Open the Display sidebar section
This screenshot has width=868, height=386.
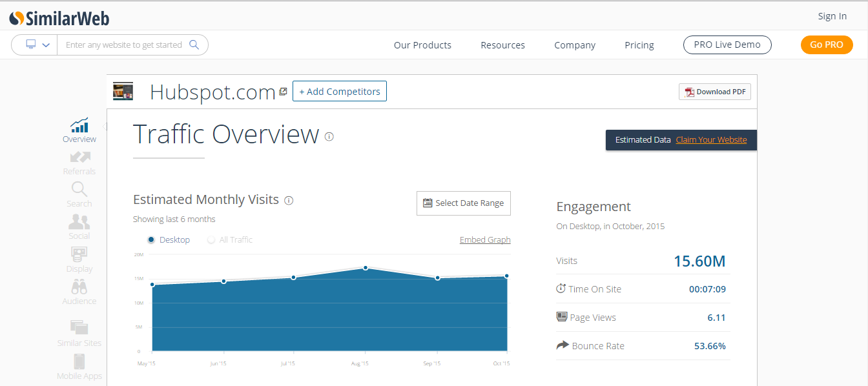tap(79, 259)
